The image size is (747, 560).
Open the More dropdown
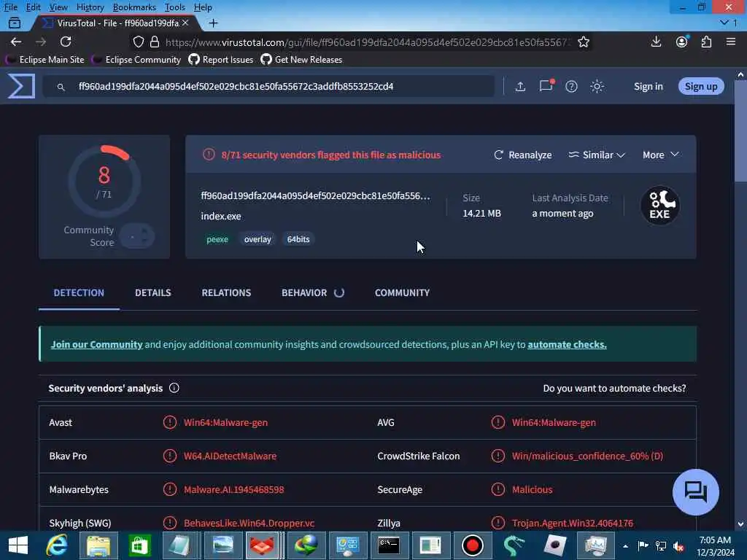coord(660,155)
